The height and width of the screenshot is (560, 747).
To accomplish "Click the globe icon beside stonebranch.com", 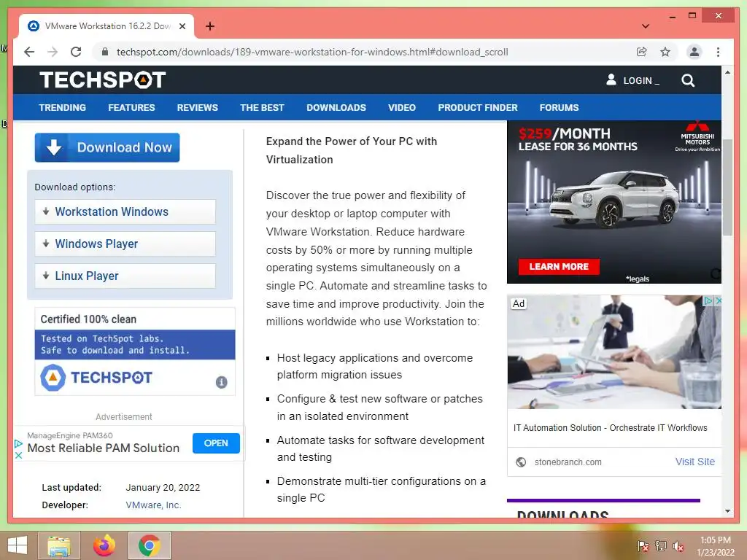I will tap(521, 462).
